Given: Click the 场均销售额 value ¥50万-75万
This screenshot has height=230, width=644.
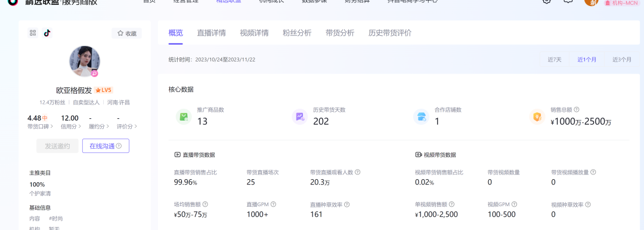Looking at the screenshot, I should 191,215.
